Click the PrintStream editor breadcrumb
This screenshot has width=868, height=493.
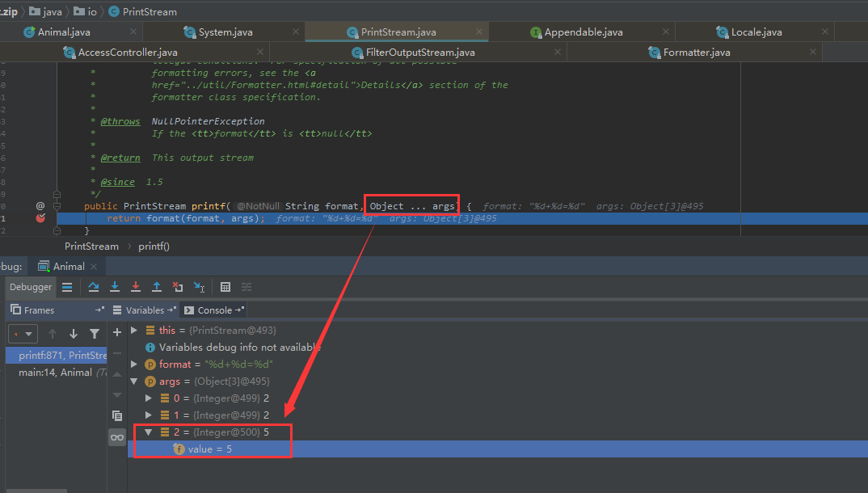coord(91,247)
